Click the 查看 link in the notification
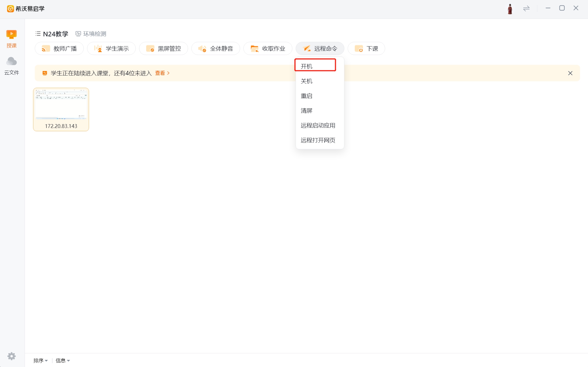Viewport: 588px width, 367px height. 162,73
